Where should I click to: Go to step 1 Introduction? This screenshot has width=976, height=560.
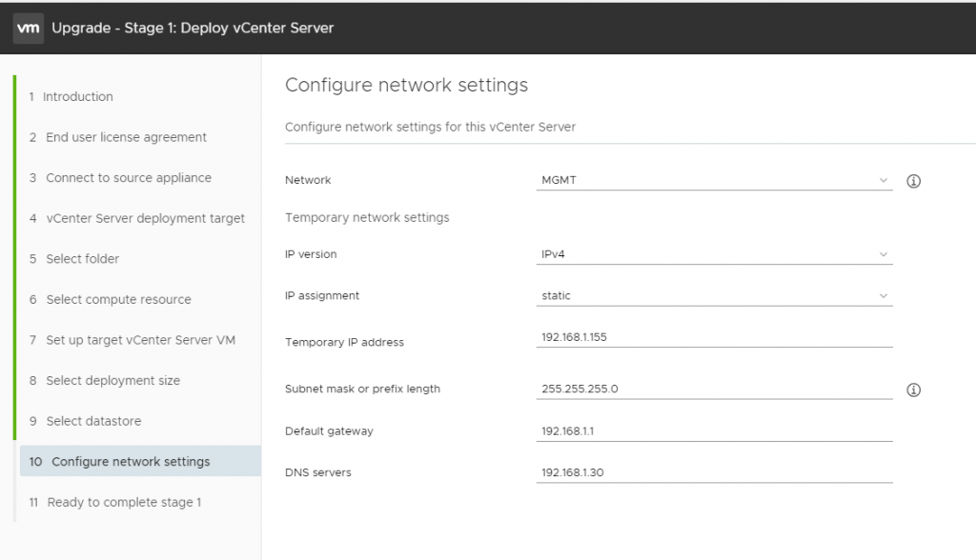(x=71, y=96)
